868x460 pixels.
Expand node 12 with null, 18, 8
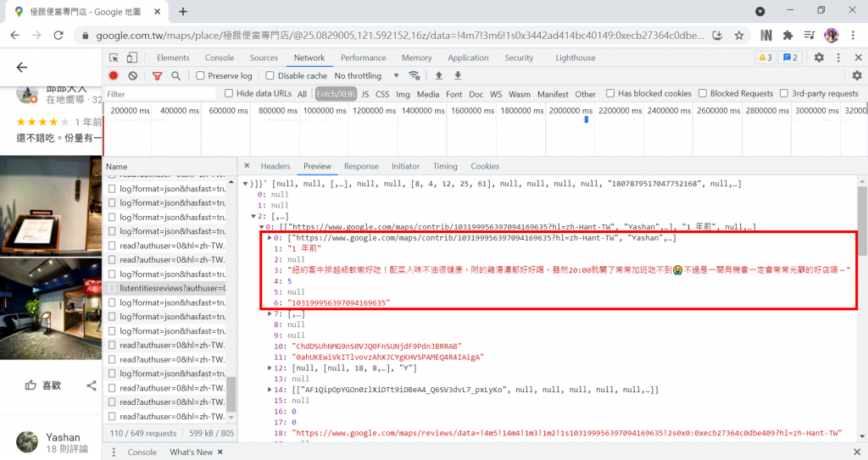tap(270, 369)
